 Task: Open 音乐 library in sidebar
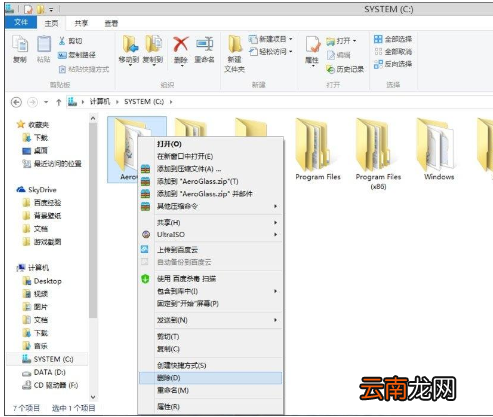[x=35, y=346]
